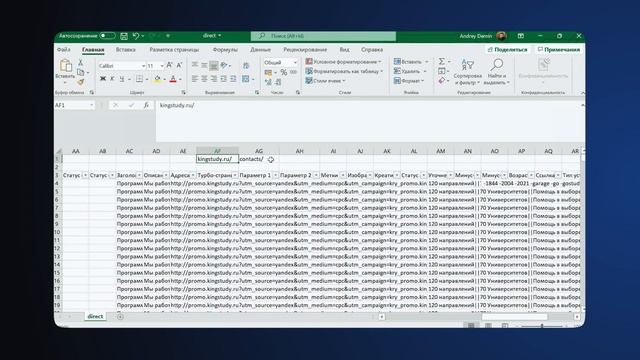The width and height of the screenshot is (640, 360).
Task: Click the Center text horizontally icon
Action: click(x=204, y=79)
